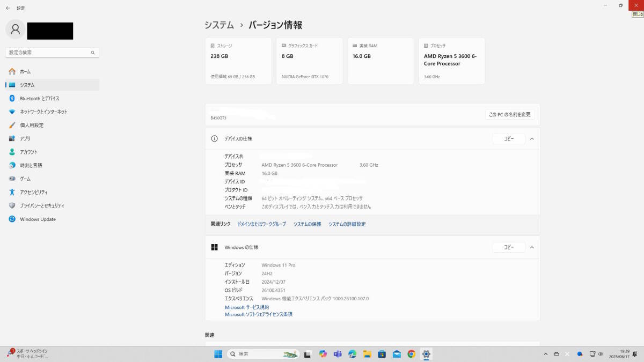Open File Explorer from the taskbar

click(x=367, y=354)
